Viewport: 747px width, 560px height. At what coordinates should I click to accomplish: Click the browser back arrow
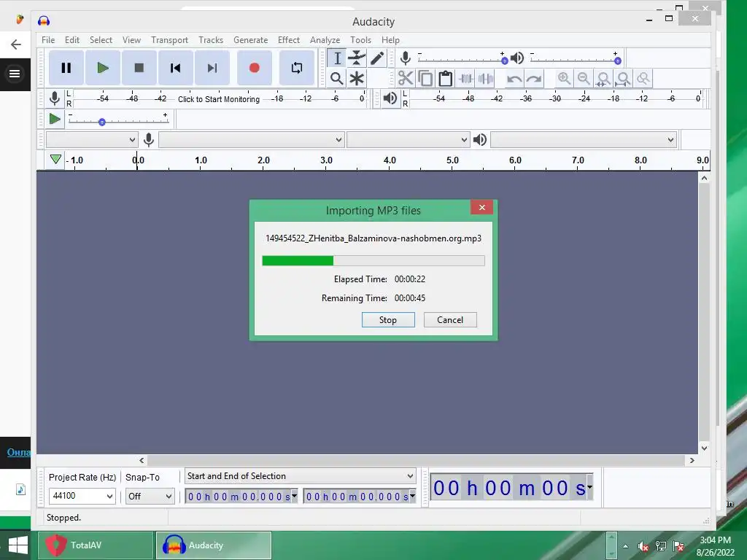[16, 44]
